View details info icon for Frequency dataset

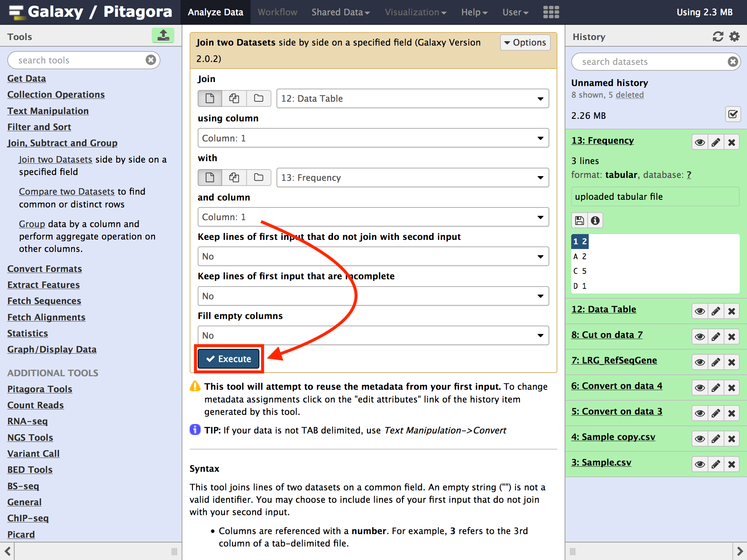pos(595,221)
